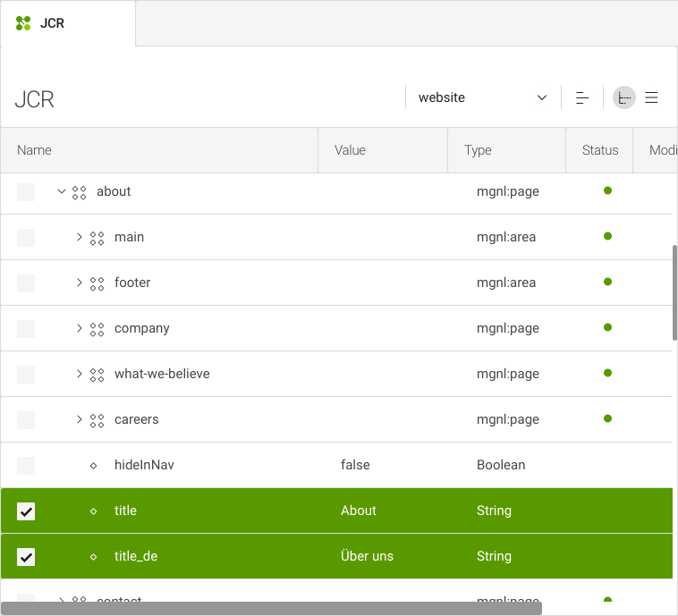
Task: Click the Magnolia logo in JCR tab
Action: (x=23, y=23)
